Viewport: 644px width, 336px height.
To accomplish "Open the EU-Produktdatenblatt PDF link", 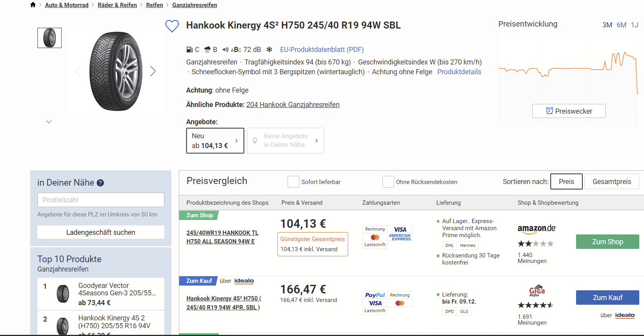I will tap(322, 50).
